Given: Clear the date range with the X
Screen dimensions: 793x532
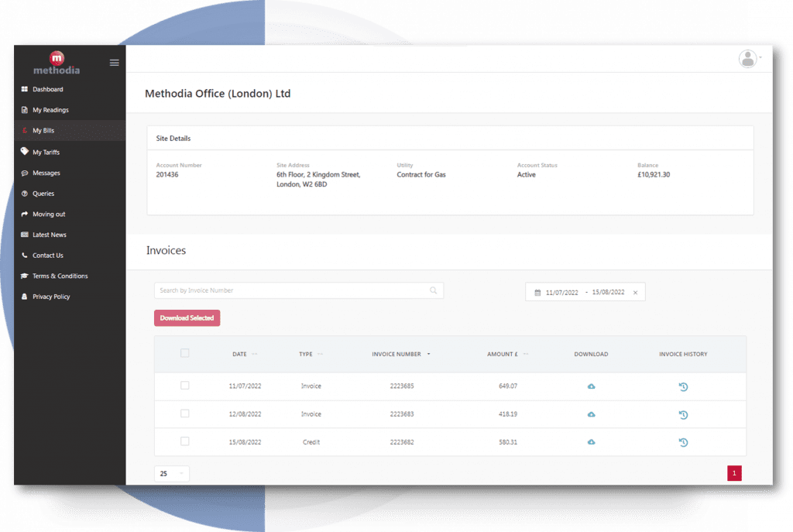Looking at the screenshot, I should (635, 292).
